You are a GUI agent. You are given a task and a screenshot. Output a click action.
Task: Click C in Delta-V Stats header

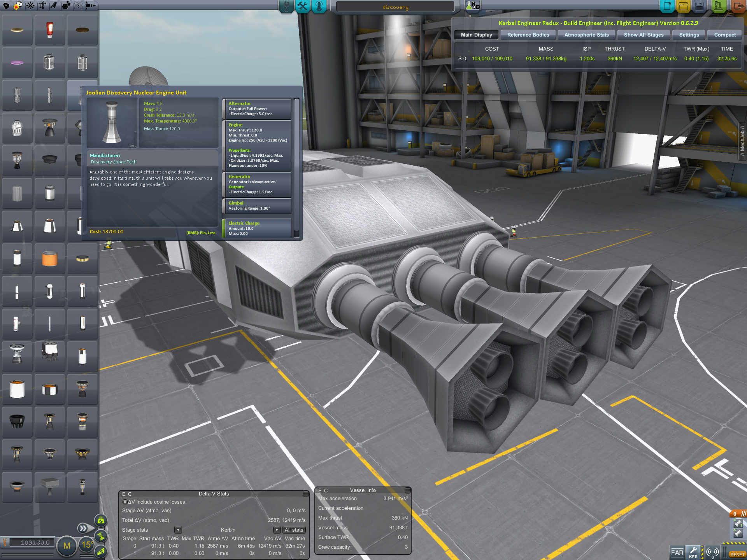(130, 494)
